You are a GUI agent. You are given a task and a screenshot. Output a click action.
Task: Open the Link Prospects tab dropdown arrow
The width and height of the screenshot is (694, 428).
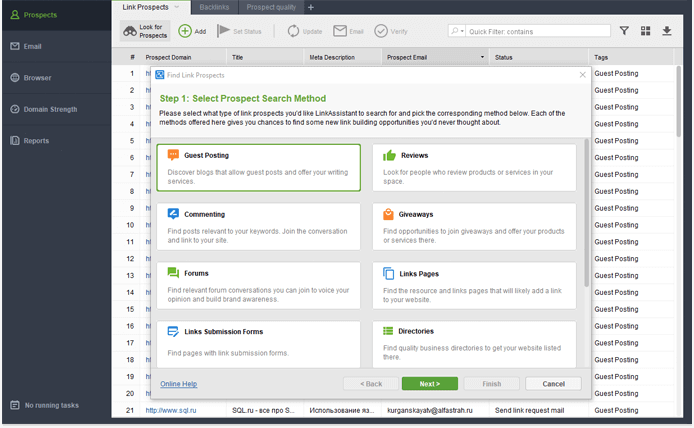177,7
